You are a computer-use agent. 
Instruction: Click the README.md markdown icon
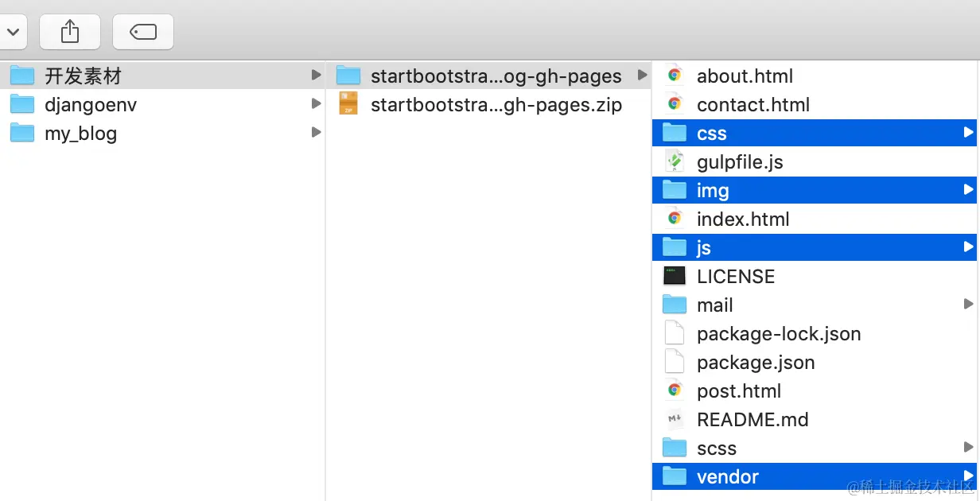(x=675, y=419)
